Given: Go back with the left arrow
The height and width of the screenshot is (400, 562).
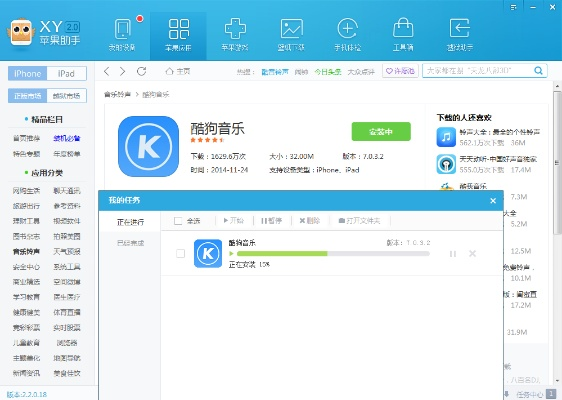Looking at the screenshot, I should pyautogui.click(x=106, y=71).
